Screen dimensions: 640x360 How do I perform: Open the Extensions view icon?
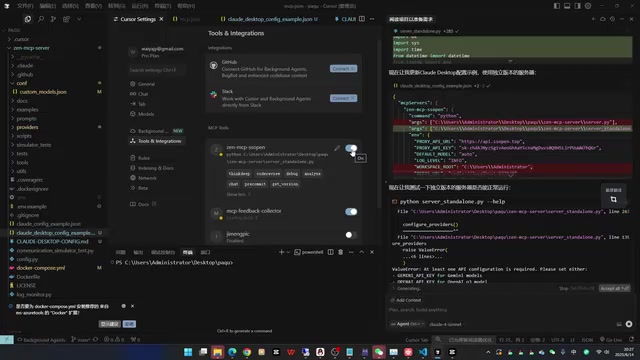(x=66, y=19)
